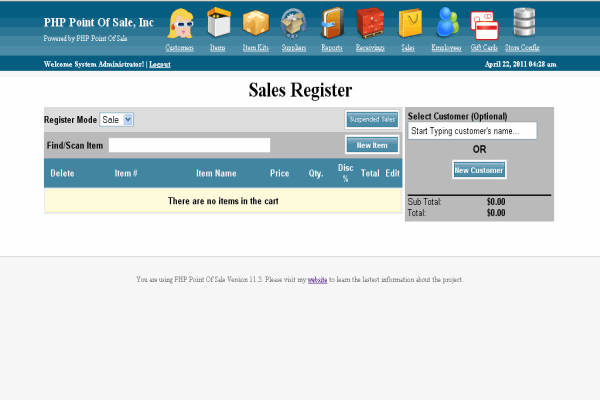Open the Register Mode dropdown
The image size is (600, 400).
116,120
